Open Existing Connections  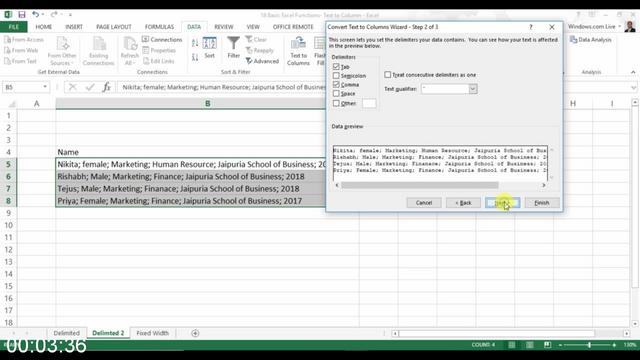pos(98,51)
